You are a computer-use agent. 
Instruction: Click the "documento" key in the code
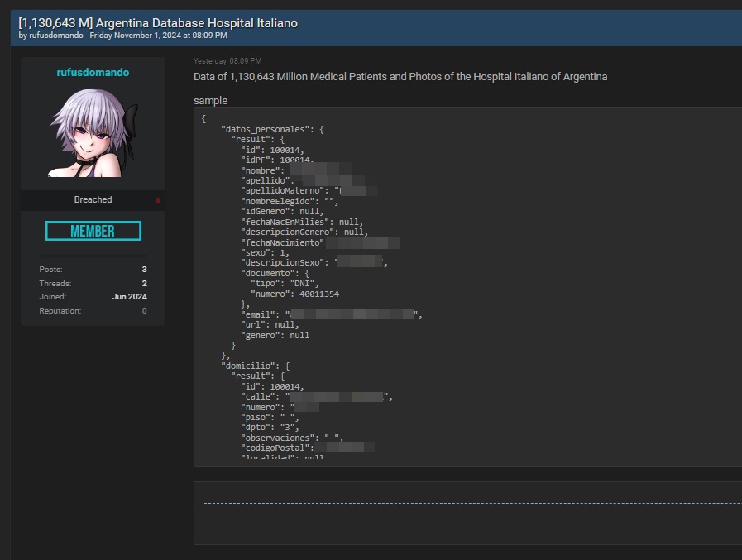click(x=266, y=273)
